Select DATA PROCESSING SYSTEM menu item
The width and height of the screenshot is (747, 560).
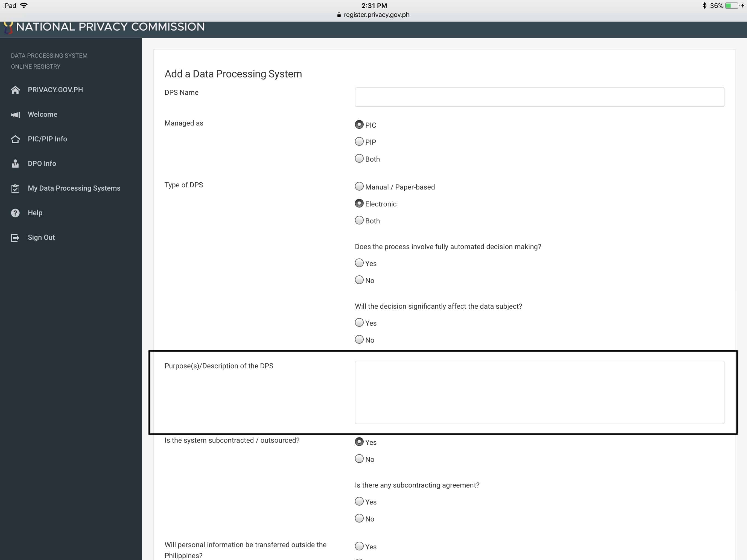pyautogui.click(x=49, y=55)
